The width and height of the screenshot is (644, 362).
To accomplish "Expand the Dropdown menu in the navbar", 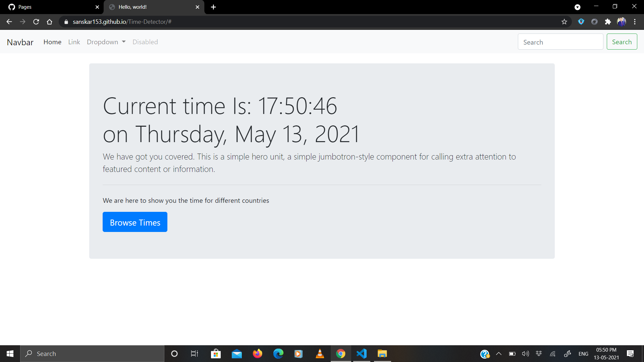I will tap(106, 42).
